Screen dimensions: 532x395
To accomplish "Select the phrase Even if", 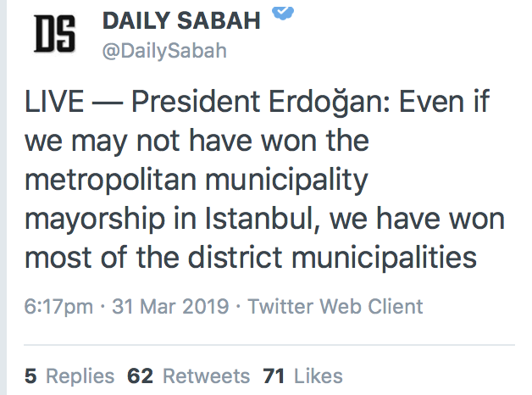I will click(x=444, y=101).
